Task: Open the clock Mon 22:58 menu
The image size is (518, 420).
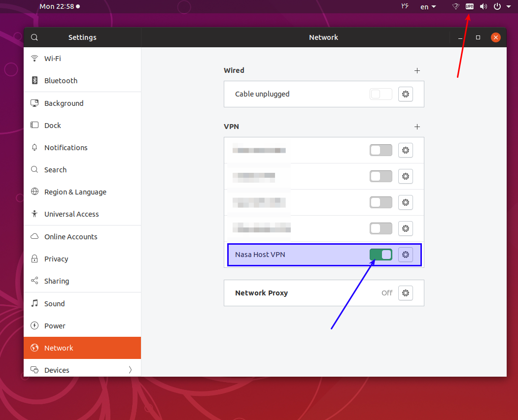Action: pos(60,6)
